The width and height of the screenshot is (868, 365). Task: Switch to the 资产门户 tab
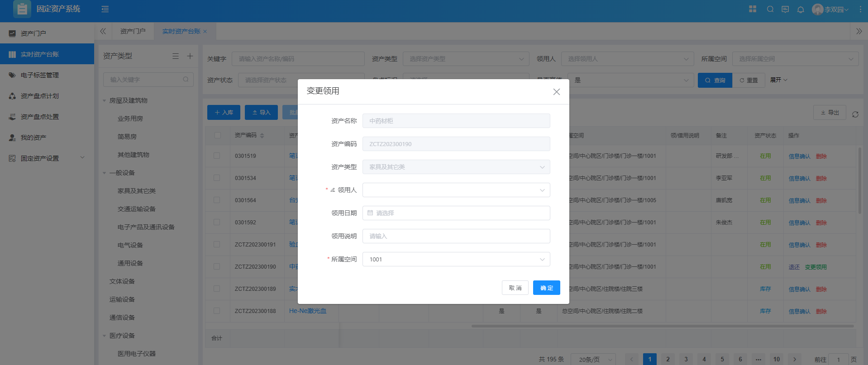click(133, 31)
